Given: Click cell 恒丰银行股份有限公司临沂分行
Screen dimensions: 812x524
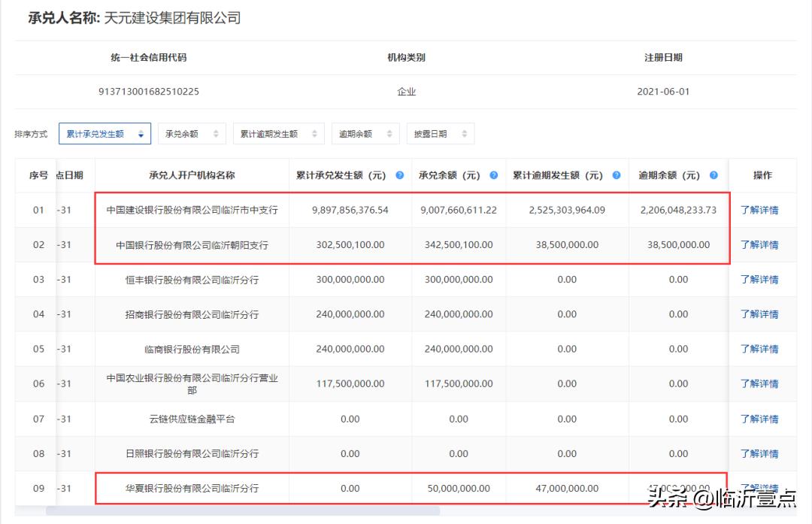Looking at the screenshot, I should click(192, 280).
